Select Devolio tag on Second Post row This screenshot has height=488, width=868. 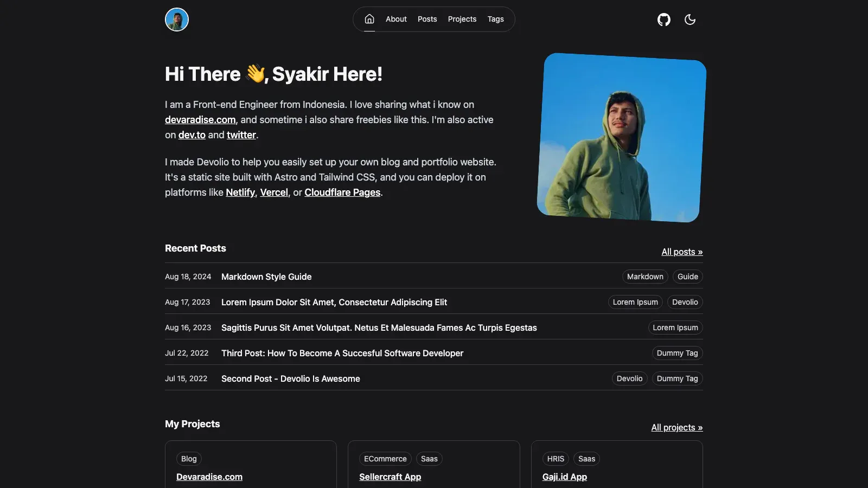(x=629, y=378)
